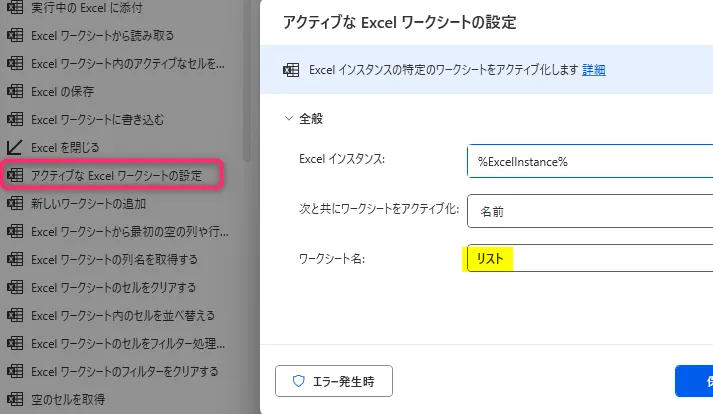
Task: Click the 'エラー発生時' button
Action: click(x=334, y=381)
